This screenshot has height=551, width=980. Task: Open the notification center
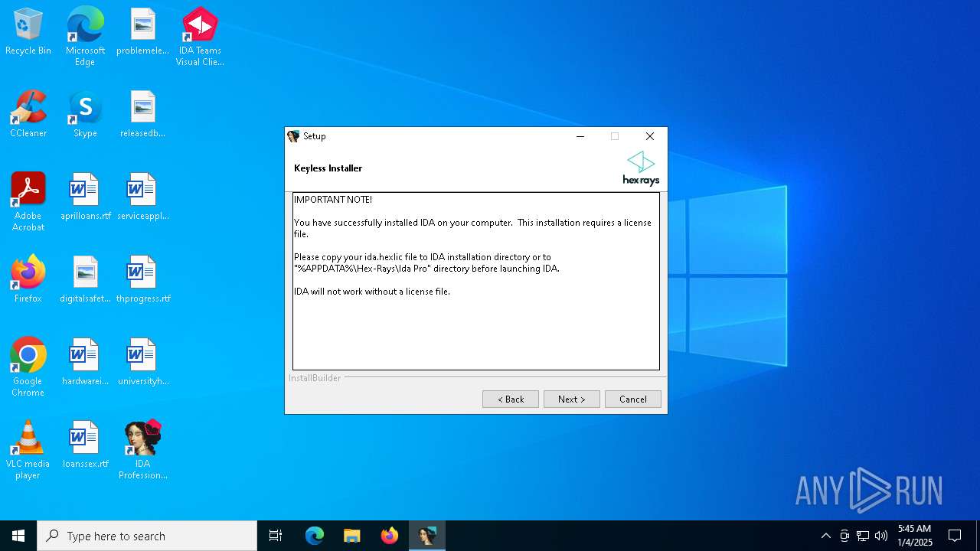[955, 536]
